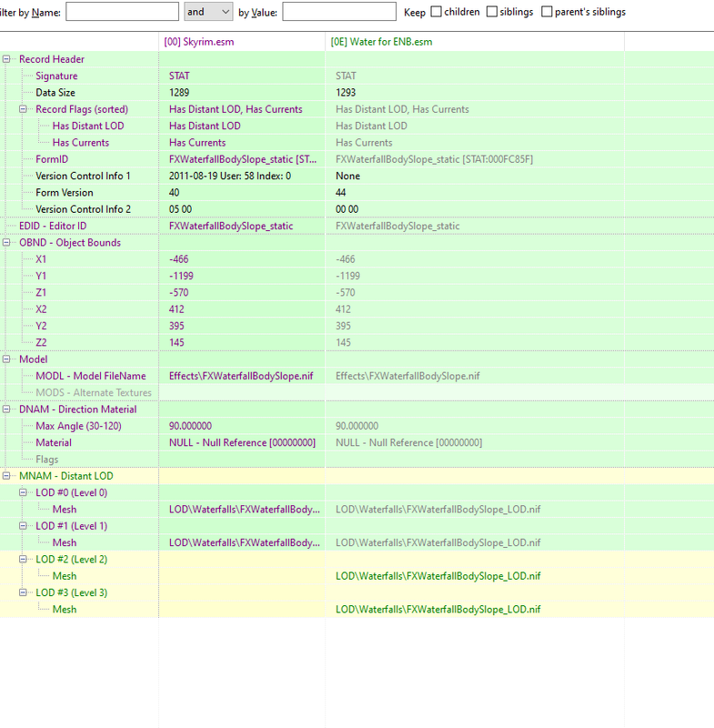The image size is (714, 728).
Task: Click the Data Size value 1293
Action: [346, 93]
